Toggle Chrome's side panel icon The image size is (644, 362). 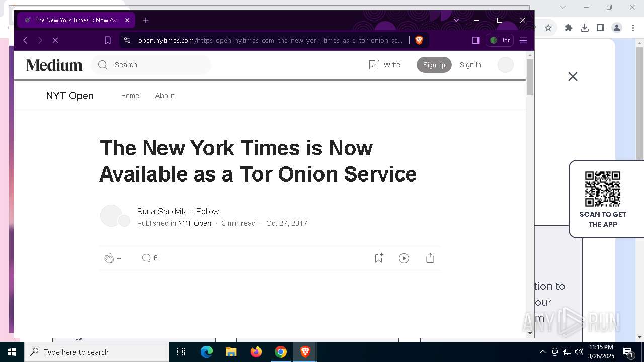pyautogui.click(x=601, y=28)
